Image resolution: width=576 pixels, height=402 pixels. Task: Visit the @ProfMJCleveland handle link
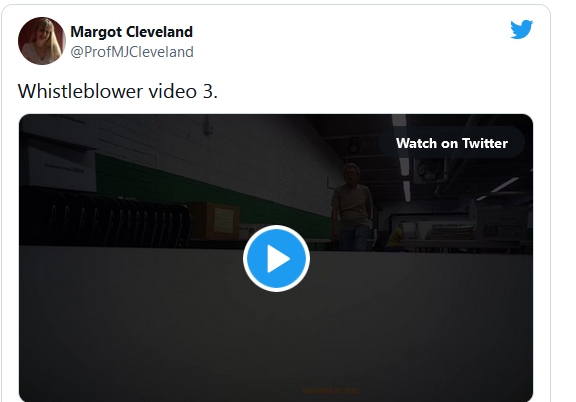[132, 52]
